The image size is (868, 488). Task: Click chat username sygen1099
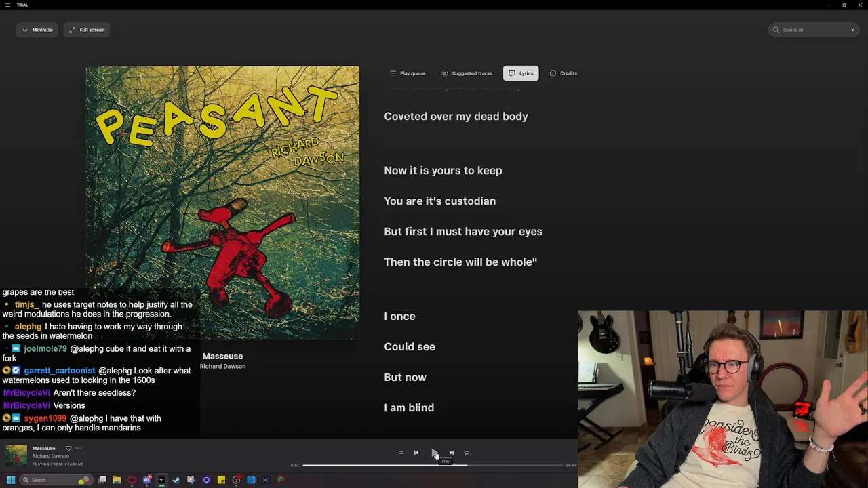tap(45, 419)
